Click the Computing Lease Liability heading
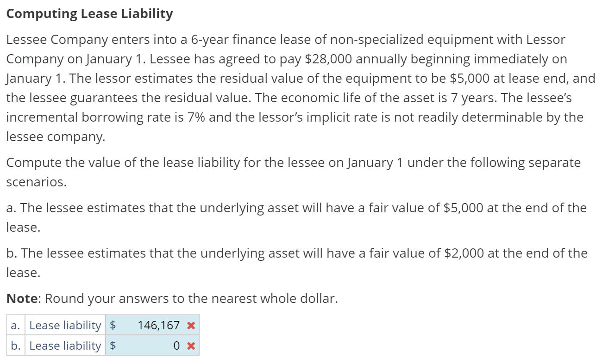 click(x=89, y=13)
